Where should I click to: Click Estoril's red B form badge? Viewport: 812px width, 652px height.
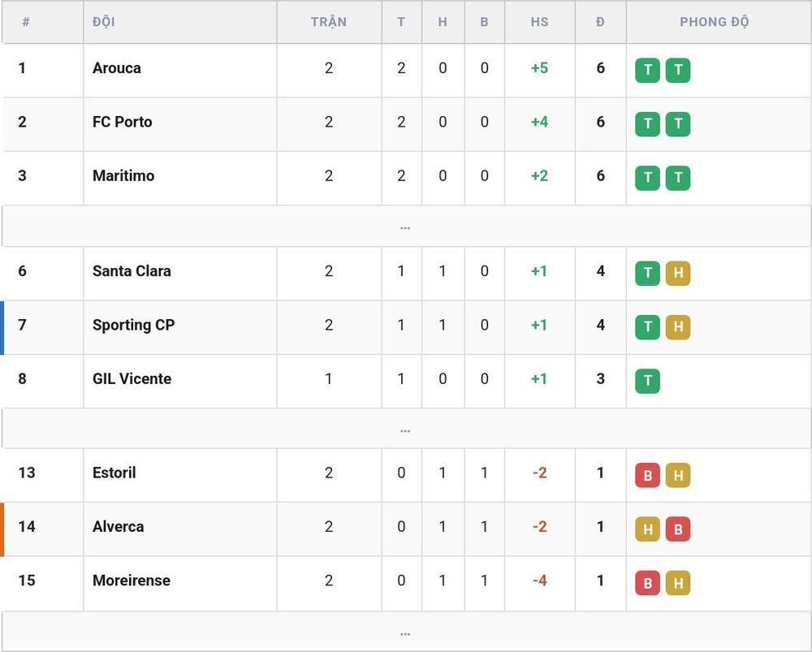click(x=647, y=475)
